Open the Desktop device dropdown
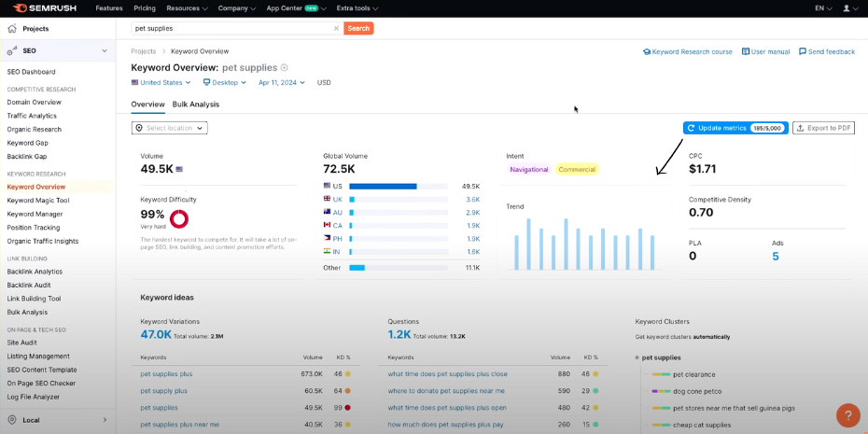Viewport: 868px width, 434px height. pyautogui.click(x=225, y=82)
